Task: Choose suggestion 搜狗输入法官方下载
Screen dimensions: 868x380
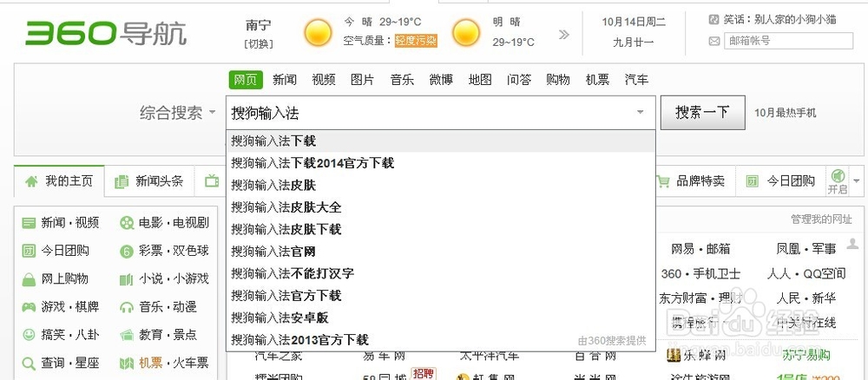Action: point(441,296)
